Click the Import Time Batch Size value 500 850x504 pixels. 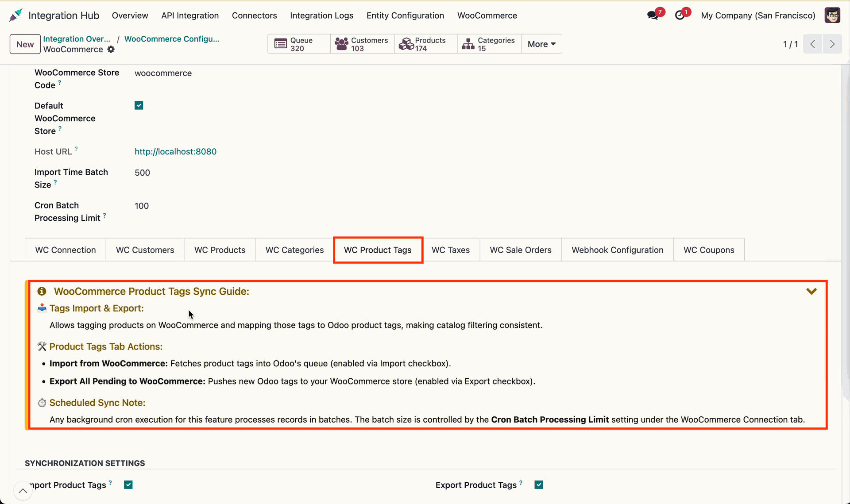tap(142, 173)
